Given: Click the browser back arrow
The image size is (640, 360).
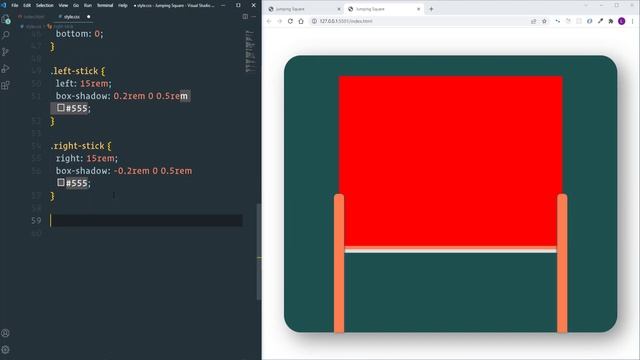Looking at the screenshot, I should tap(269, 21).
